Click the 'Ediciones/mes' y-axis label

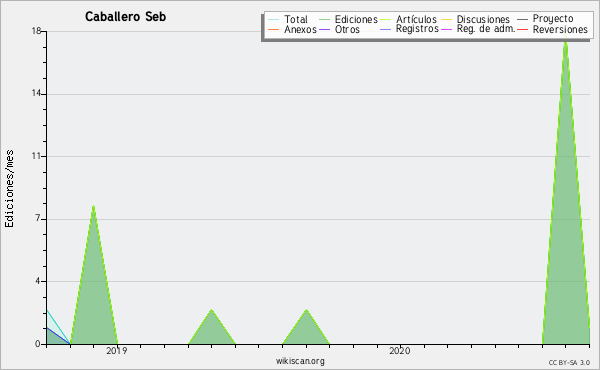coord(10,189)
